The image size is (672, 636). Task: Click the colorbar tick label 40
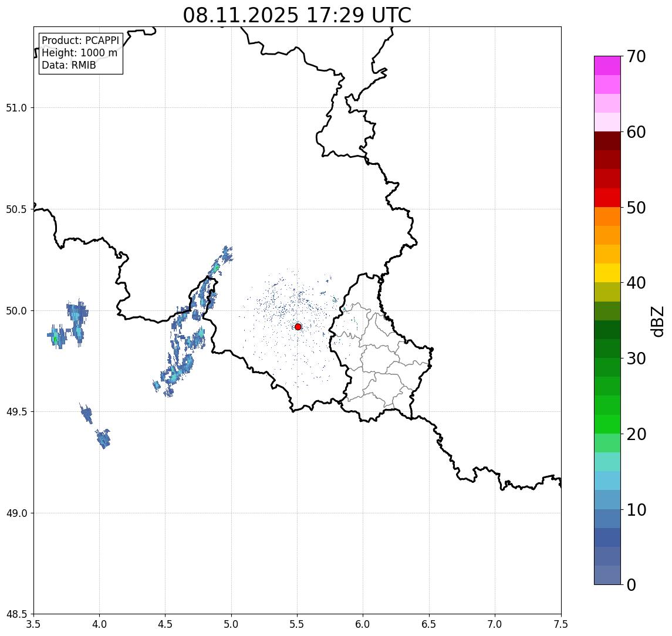pyautogui.click(x=636, y=283)
